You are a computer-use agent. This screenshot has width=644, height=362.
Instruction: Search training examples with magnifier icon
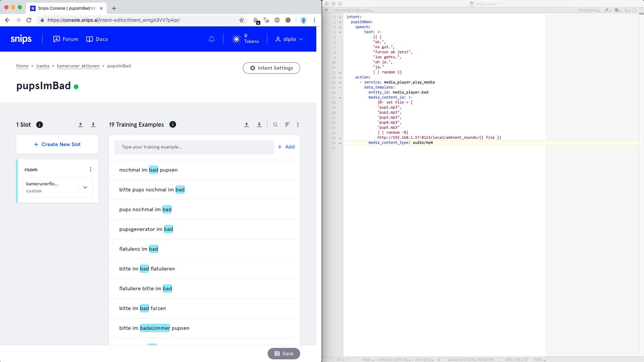(x=275, y=125)
